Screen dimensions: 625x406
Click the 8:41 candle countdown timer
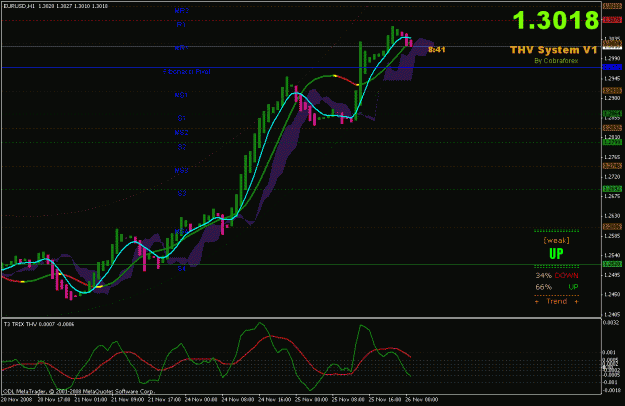pos(436,49)
